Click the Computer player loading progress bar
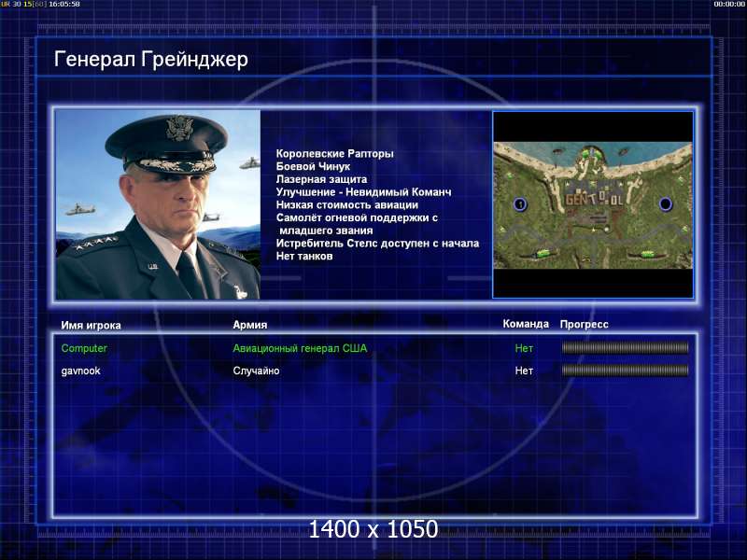Image resolution: width=747 pixels, height=560 pixels. click(625, 348)
